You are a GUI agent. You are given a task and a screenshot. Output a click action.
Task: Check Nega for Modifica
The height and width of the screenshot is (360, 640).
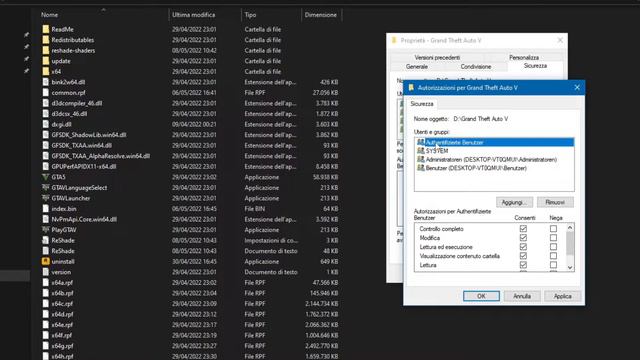(553, 238)
